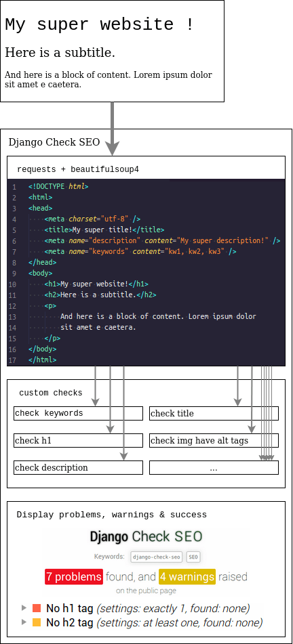Click the 'check description' box
The width and height of the screenshot is (293, 644).
coord(78,467)
